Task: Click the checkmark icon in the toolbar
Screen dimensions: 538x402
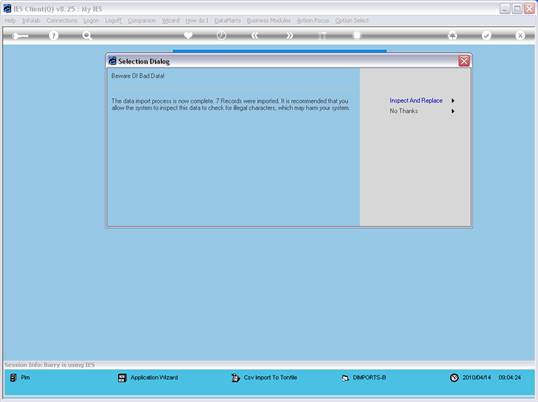Action: click(486, 35)
